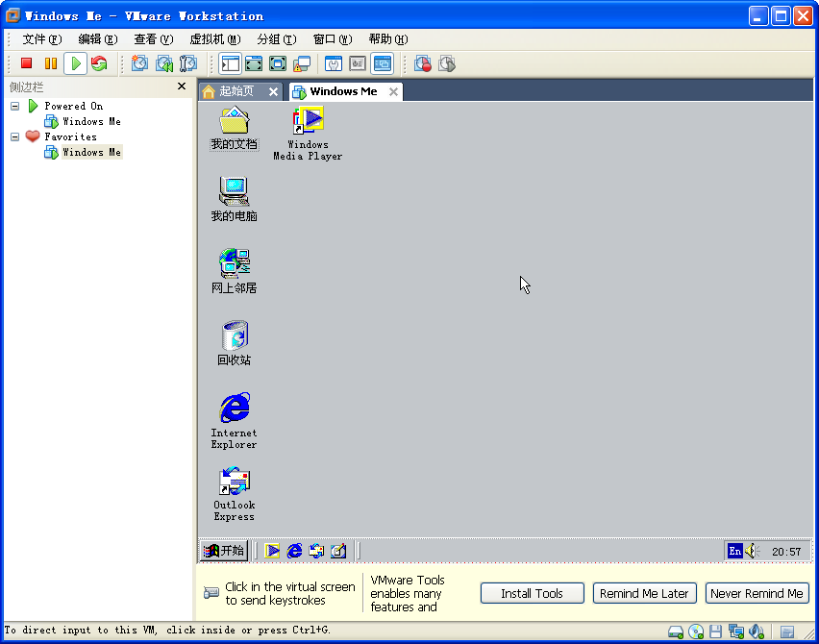Viewport: 819px width, 644px height.
Task: Open the 编辑(E) menu
Action: coord(98,39)
